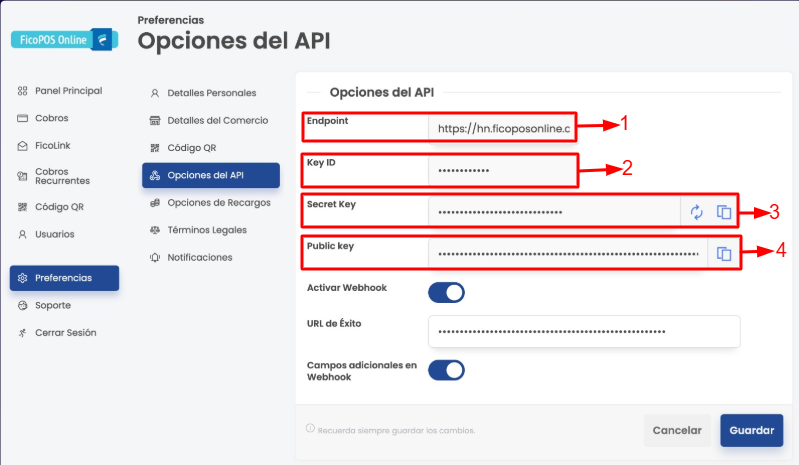Click the Guardar button
799x465 pixels.
[752, 430]
